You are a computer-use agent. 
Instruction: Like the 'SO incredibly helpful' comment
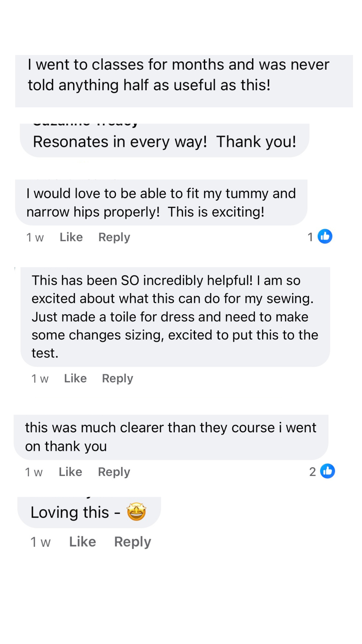click(x=75, y=378)
